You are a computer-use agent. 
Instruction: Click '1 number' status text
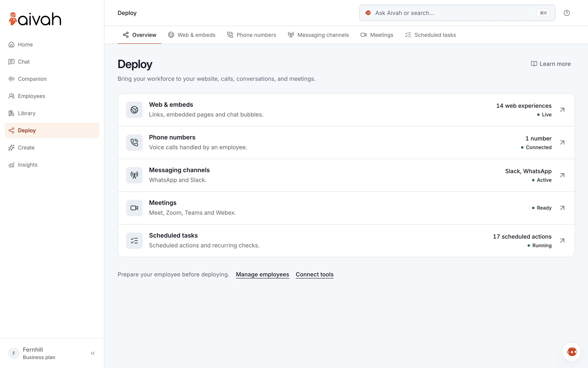538,138
